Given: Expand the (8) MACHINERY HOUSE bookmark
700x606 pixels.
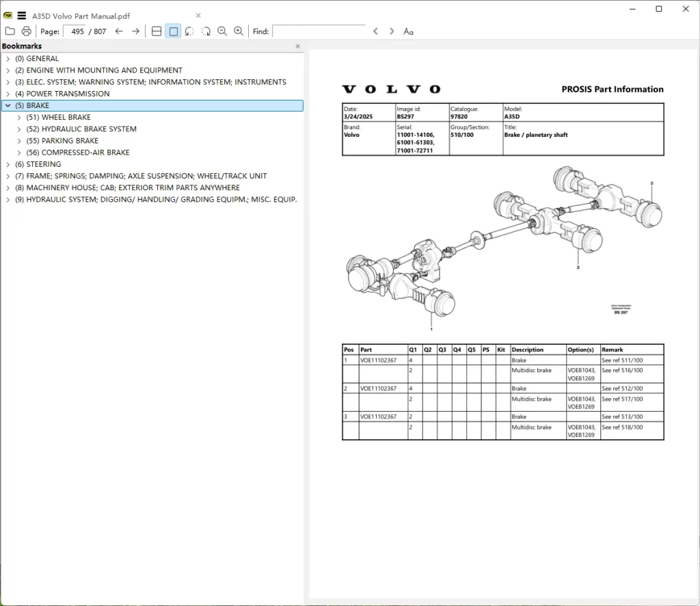Looking at the screenshot, I should [x=8, y=187].
